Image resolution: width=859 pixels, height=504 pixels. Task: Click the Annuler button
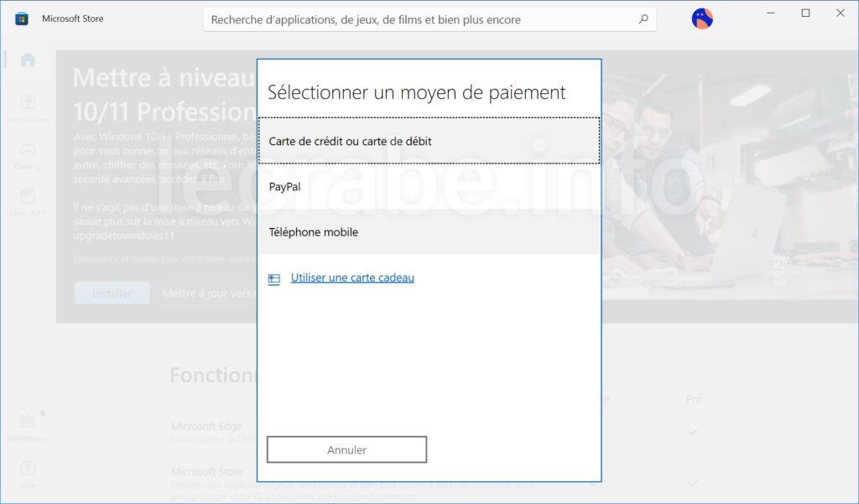click(346, 449)
